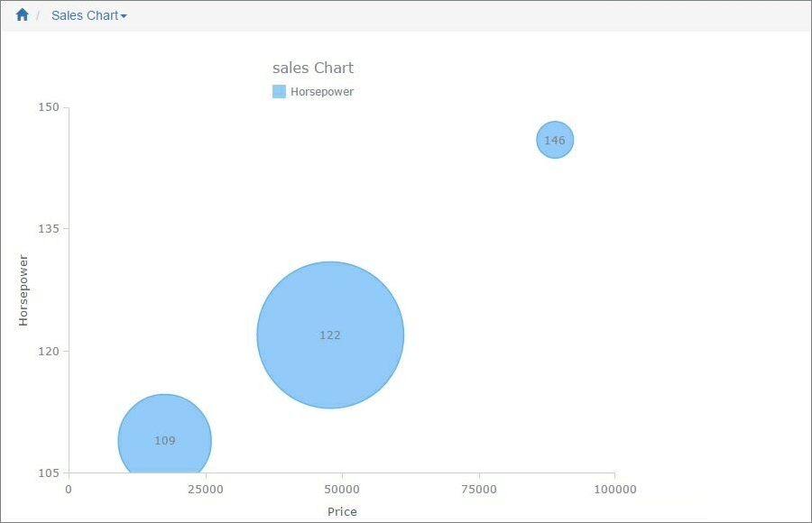Click the 0 origin label on the Price axis
This screenshot has height=523, width=812.
coord(69,488)
